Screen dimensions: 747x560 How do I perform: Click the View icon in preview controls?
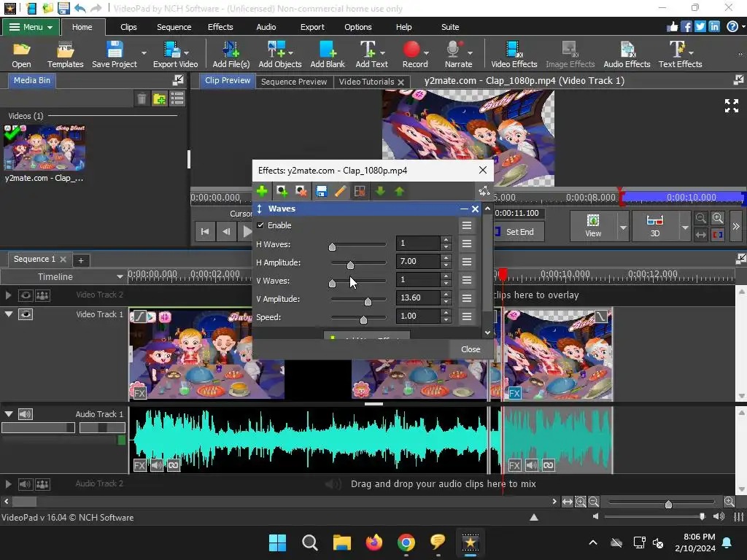pos(593,226)
